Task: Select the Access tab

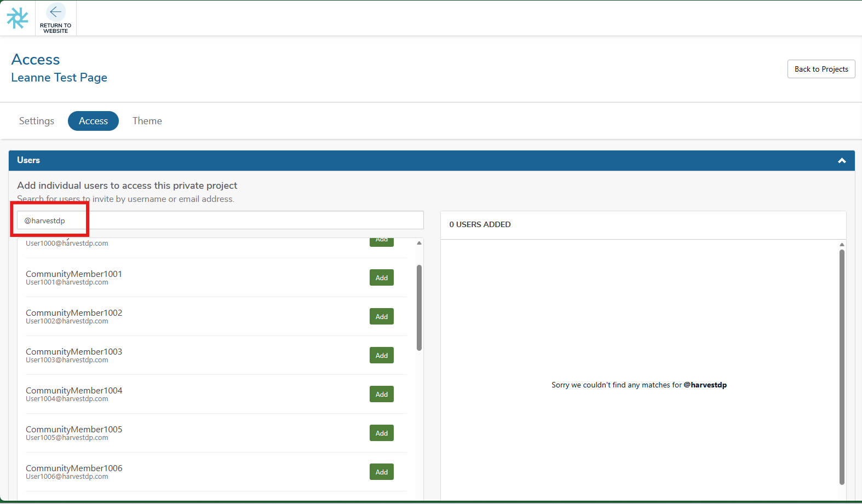Action: click(x=93, y=121)
